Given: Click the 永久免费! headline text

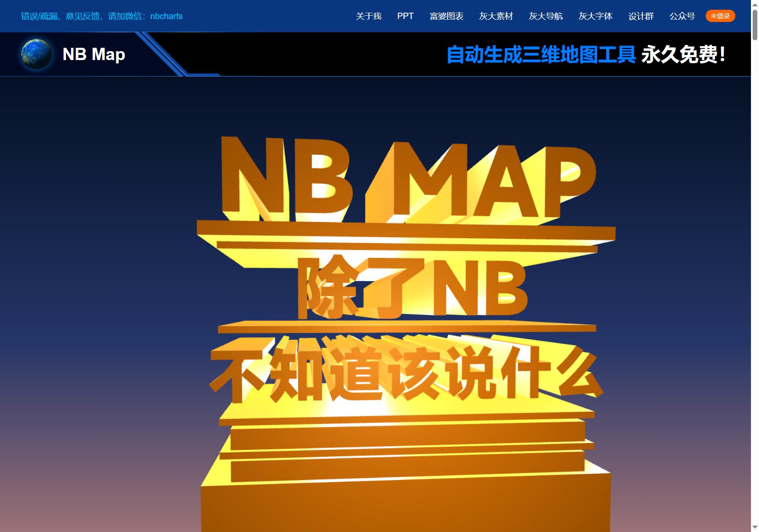Looking at the screenshot, I should pos(683,55).
